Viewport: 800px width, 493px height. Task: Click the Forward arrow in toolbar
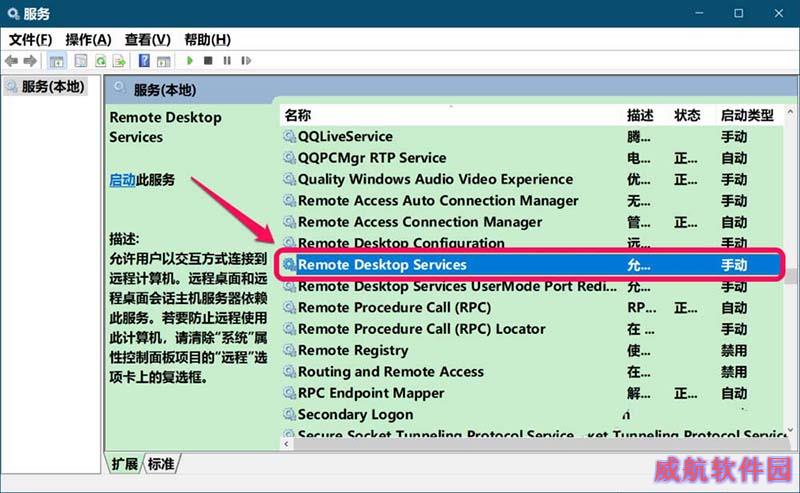(x=31, y=61)
